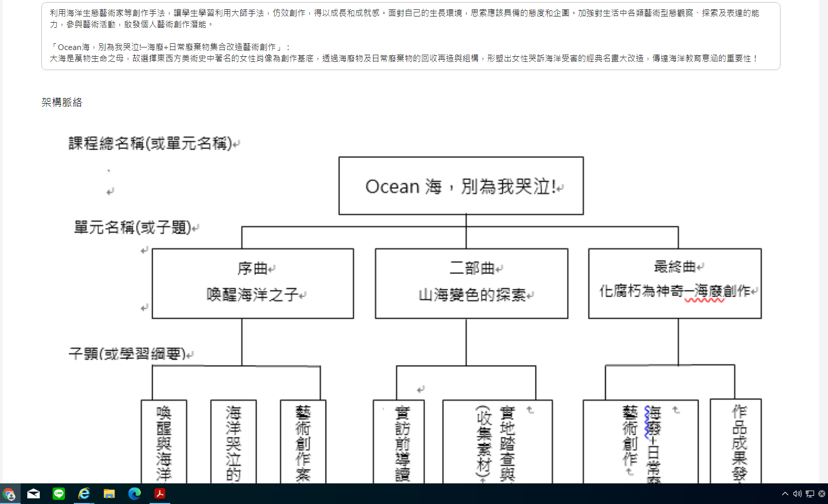Open File Explorer from the taskbar
828x504 pixels.
click(x=109, y=494)
